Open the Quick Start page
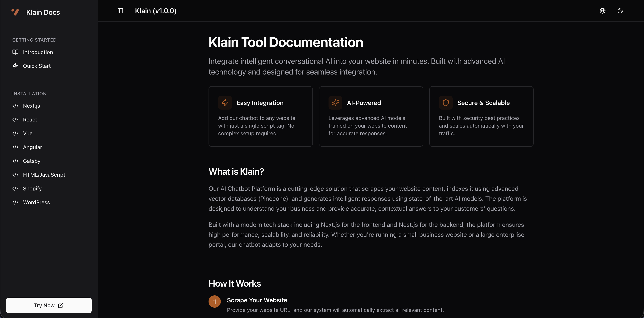The image size is (644, 318). pos(37,66)
